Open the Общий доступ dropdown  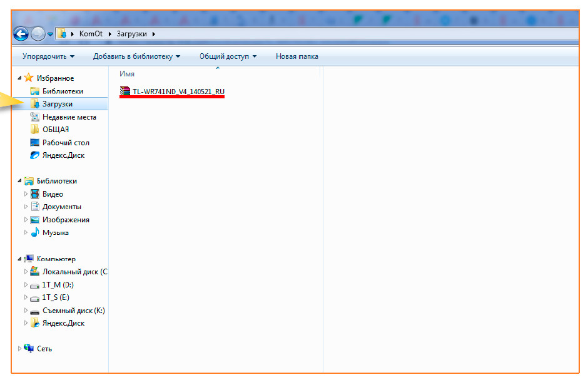(228, 56)
